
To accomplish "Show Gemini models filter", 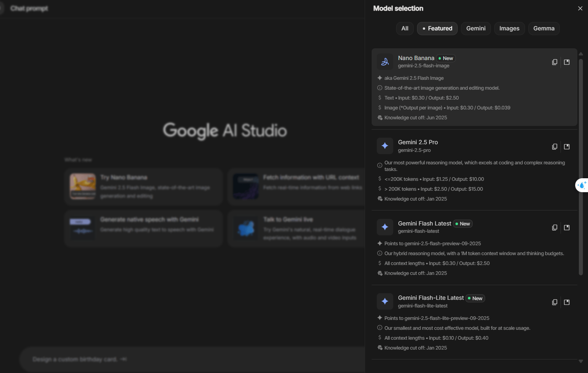I will tap(476, 29).
